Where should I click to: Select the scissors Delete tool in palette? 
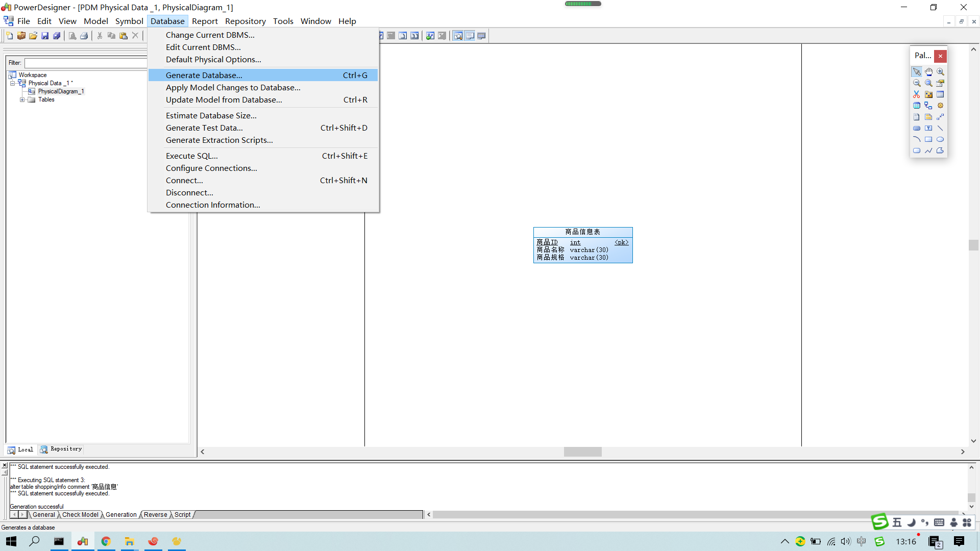tap(917, 94)
